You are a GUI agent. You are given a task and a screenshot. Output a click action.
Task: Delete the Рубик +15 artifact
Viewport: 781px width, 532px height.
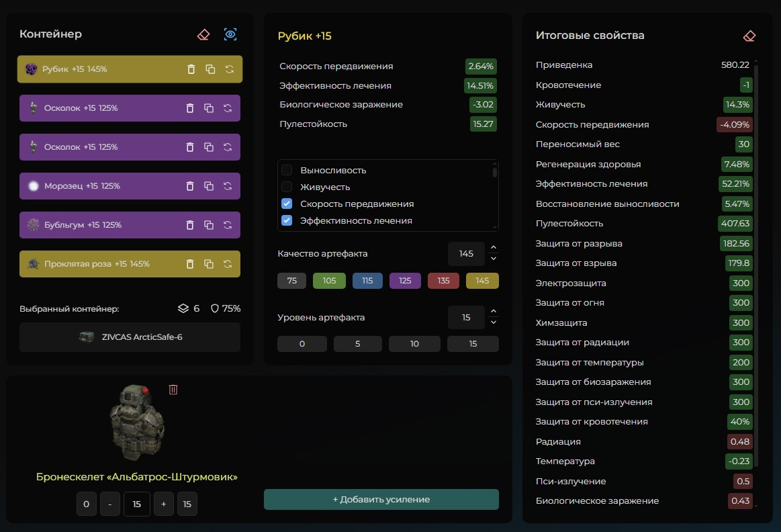191,69
